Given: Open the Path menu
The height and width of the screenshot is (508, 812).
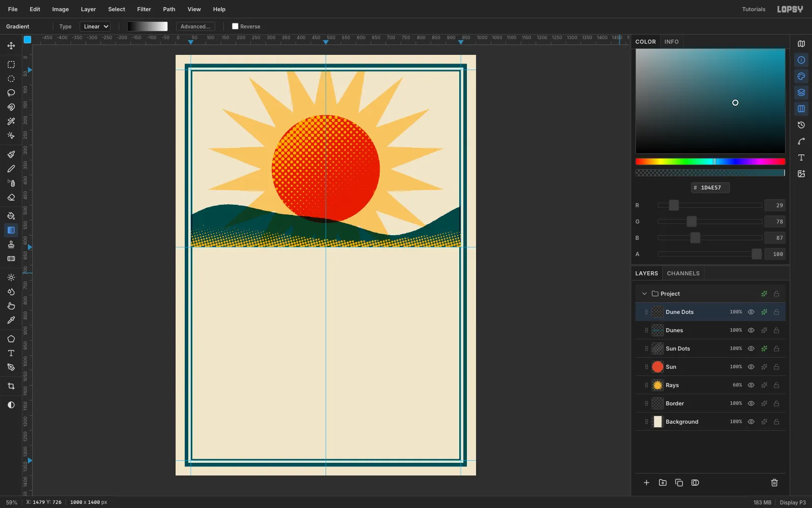Looking at the screenshot, I should [x=169, y=9].
